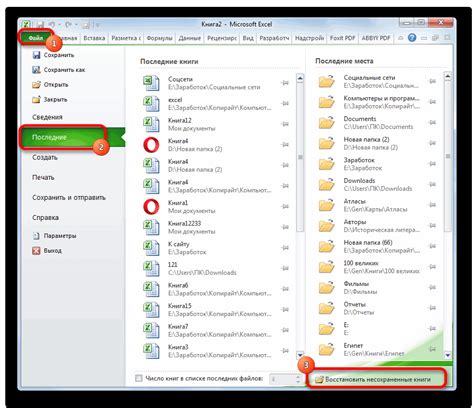The height and width of the screenshot is (408, 474).
Task: Open the Отчеты folder icon
Action: point(326,308)
